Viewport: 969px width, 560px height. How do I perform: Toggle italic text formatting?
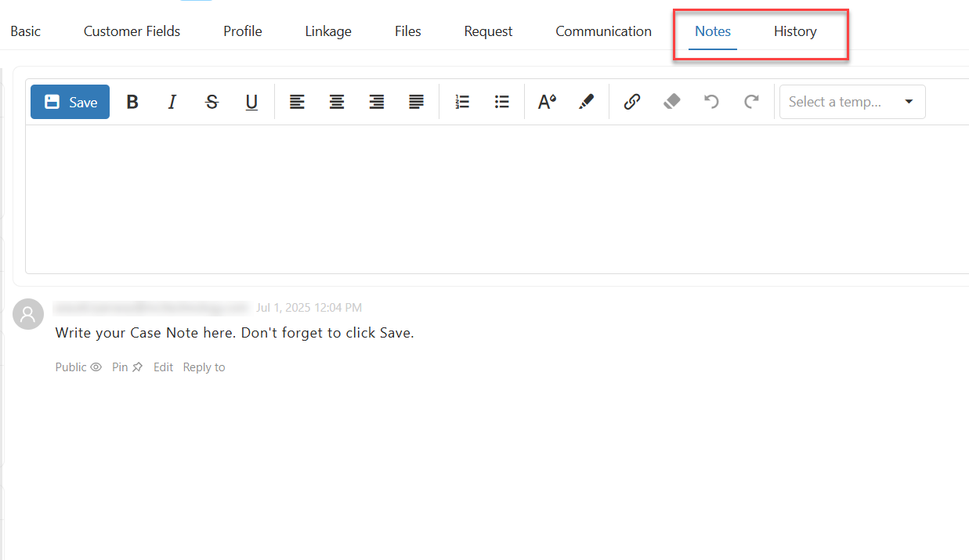click(x=172, y=102)
